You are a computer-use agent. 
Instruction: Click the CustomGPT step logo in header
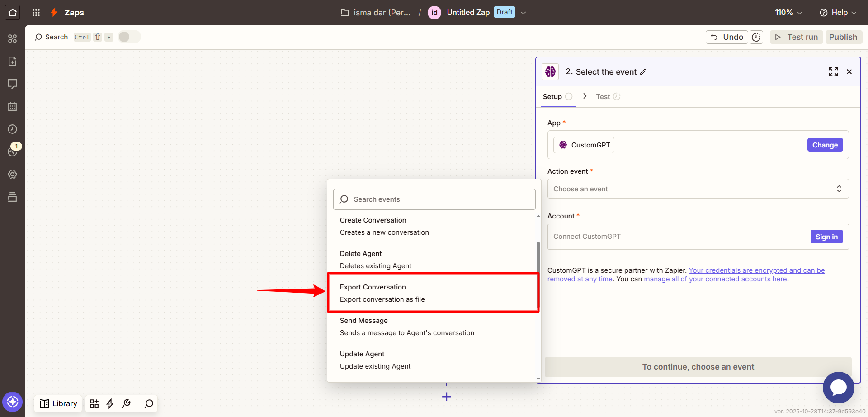550,71
